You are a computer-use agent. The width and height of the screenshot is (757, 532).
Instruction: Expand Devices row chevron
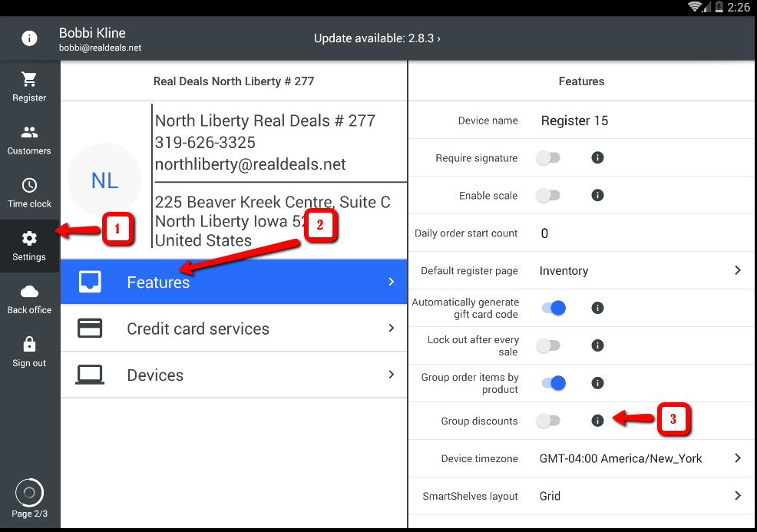click(392, 375)
